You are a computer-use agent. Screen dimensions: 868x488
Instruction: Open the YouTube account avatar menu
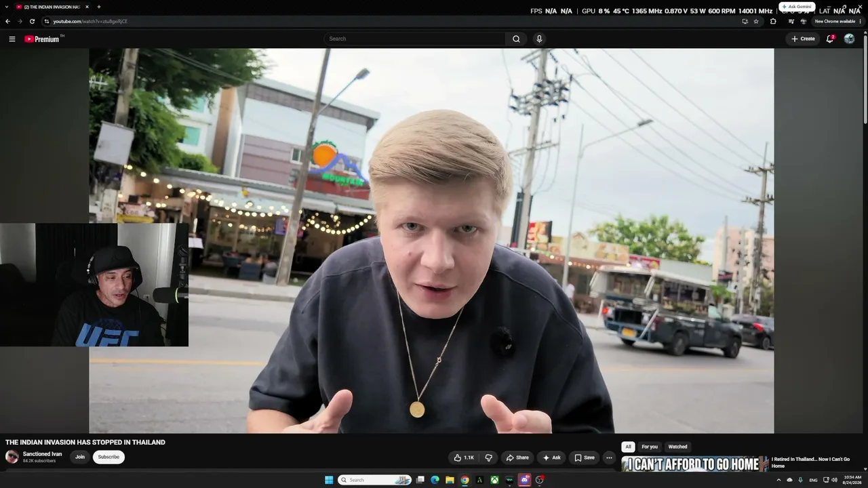click(849, 39)
